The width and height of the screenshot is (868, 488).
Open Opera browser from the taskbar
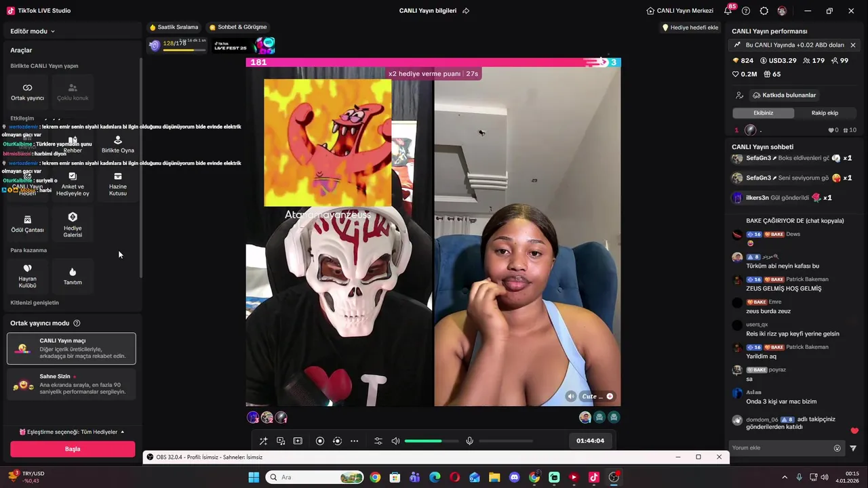pyautogui.click(x=454, y=477)
